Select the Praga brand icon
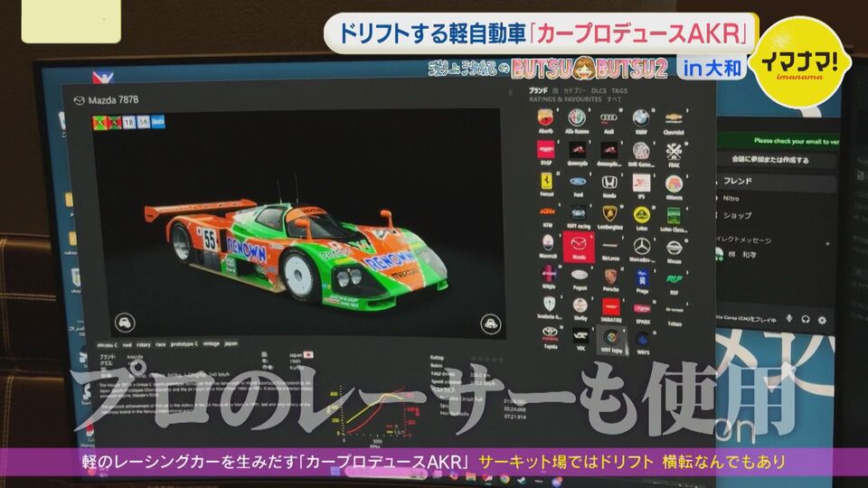 [x=642, y=278]
